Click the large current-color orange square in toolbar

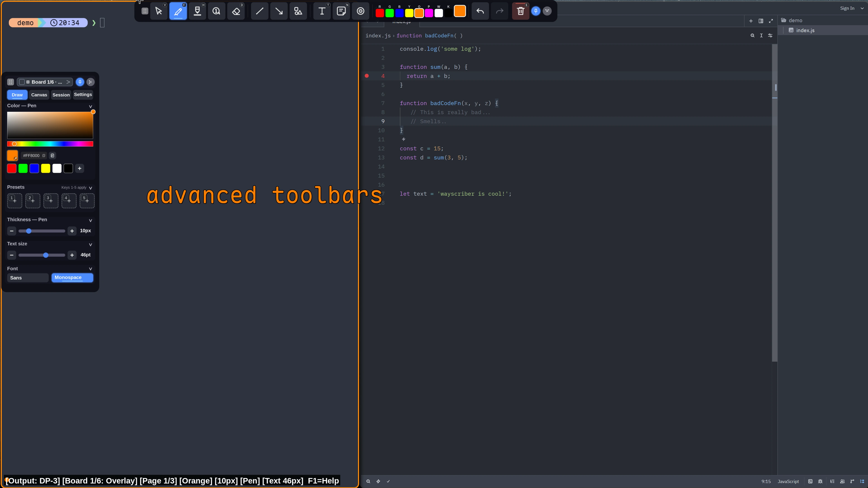[x=460, y=11]
